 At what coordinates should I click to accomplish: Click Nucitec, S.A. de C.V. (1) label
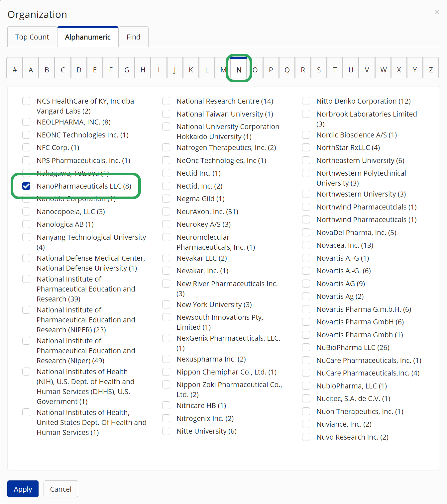click(x=353, y=398)
